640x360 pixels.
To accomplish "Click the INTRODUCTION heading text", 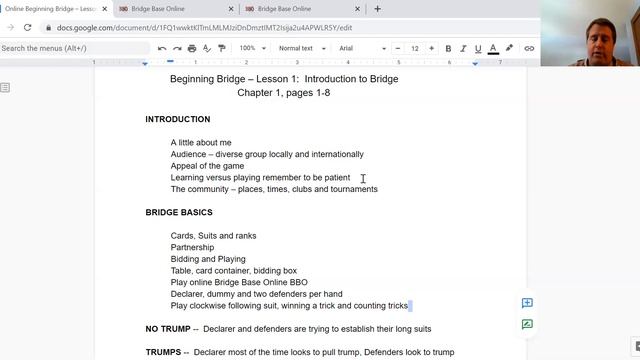I will (x=178, y=119).
